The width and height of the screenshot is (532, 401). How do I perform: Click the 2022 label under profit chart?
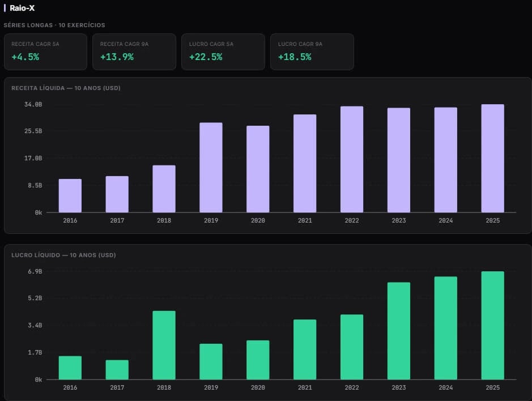point(352,387)
